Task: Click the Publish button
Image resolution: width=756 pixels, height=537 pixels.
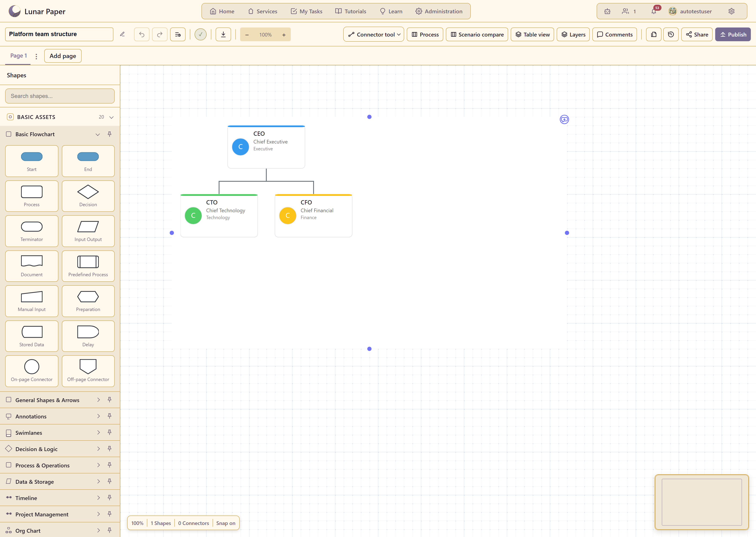Action: pyautogui.click(x=733, y=34)
